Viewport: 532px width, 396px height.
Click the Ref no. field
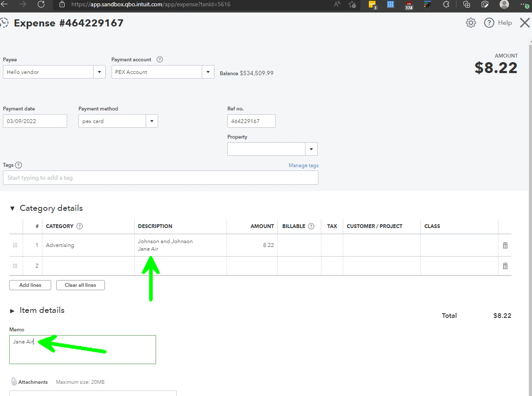[x=251, y=121]
